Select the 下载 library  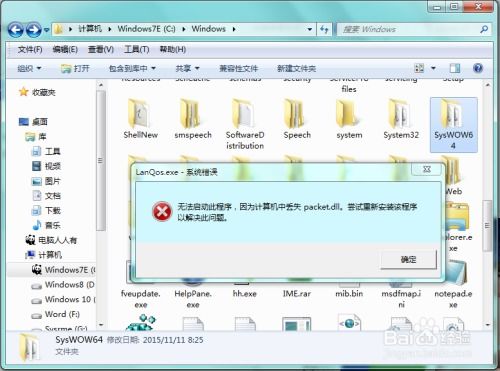click(x=46, y=210)
